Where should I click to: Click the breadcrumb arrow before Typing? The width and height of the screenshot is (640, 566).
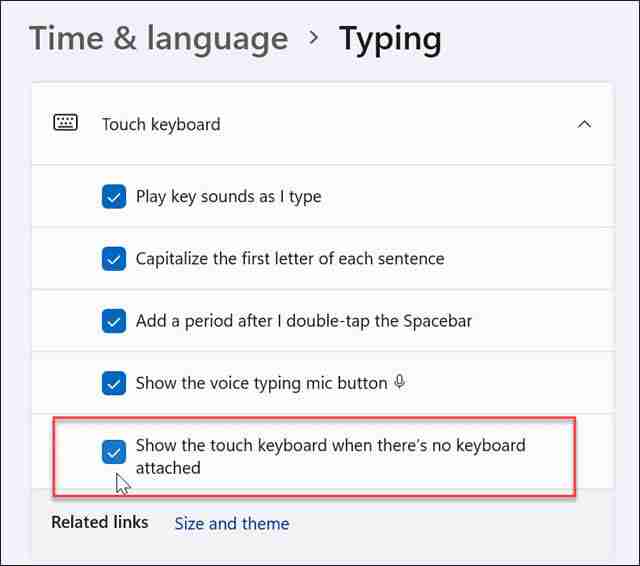(314, 39)
